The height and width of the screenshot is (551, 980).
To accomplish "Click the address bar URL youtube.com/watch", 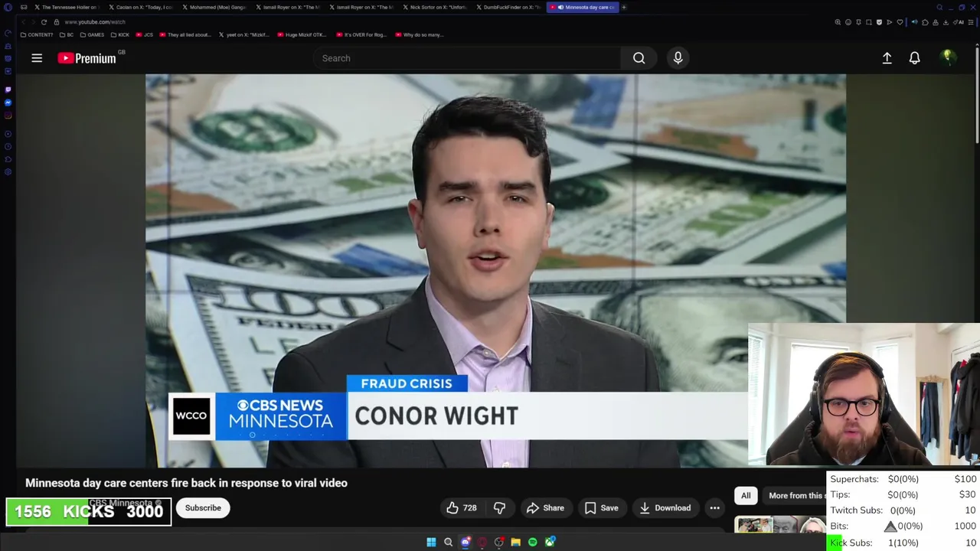I will click(x=95, y=22).
